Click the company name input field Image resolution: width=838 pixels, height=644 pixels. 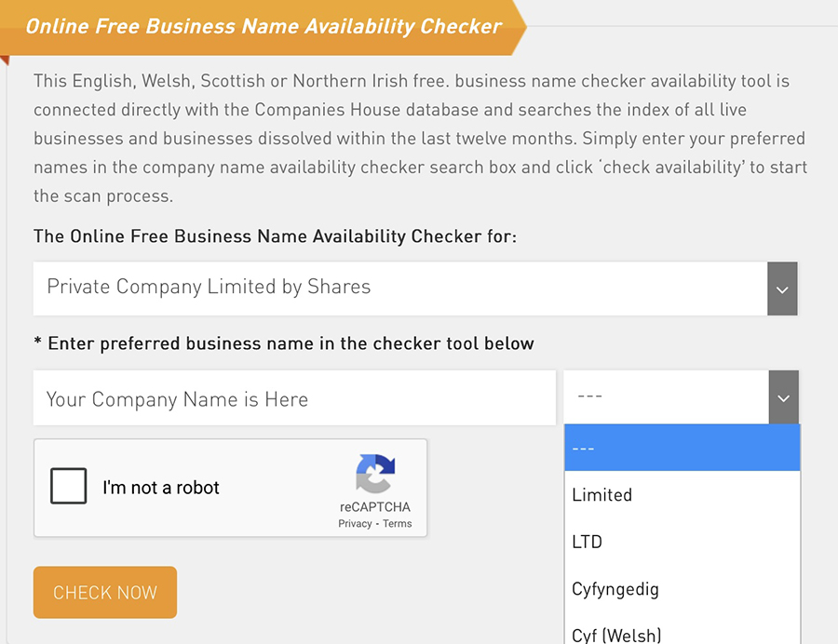tap(279, 397)
